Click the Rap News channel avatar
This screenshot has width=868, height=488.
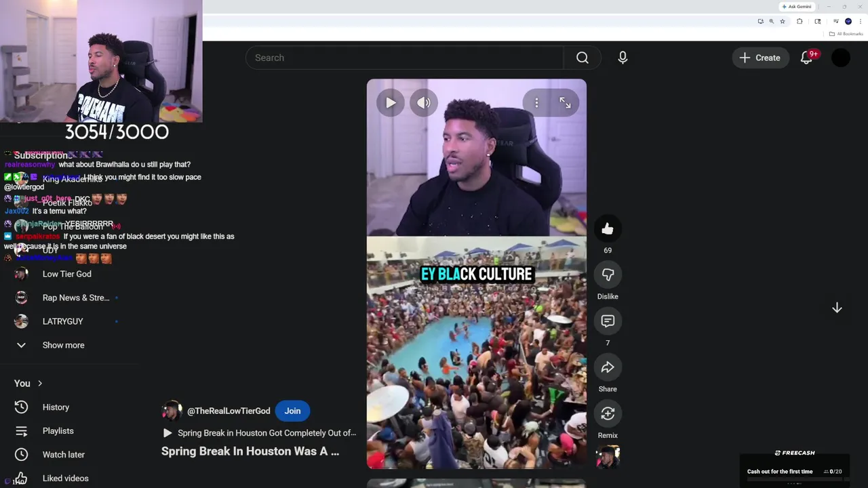pos(21,298)
